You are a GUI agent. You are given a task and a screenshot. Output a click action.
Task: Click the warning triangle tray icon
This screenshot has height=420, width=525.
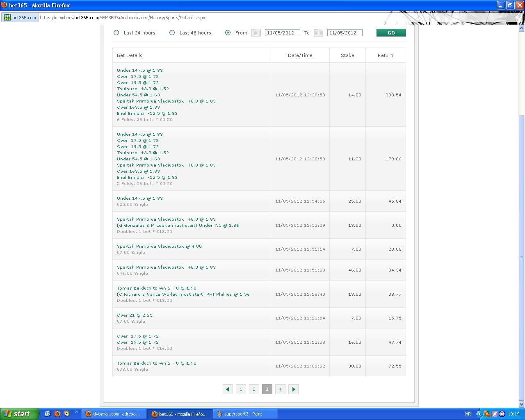tap(487, 414)
